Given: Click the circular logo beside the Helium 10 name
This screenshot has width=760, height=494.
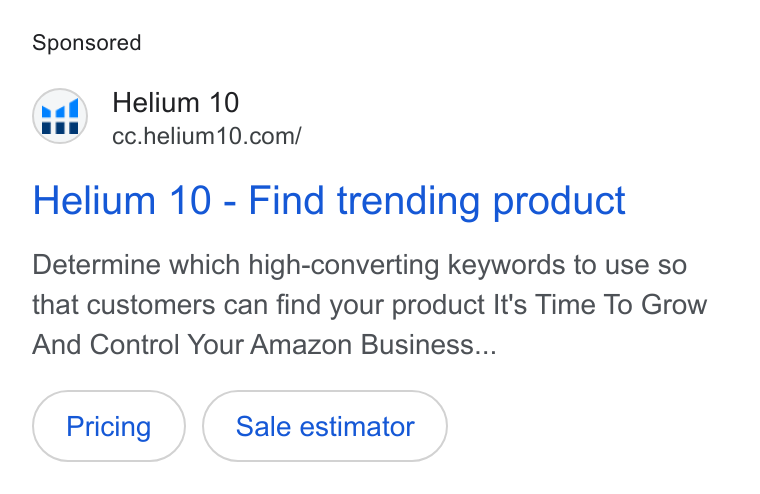Looking at the screenshot, I should 60,116.
